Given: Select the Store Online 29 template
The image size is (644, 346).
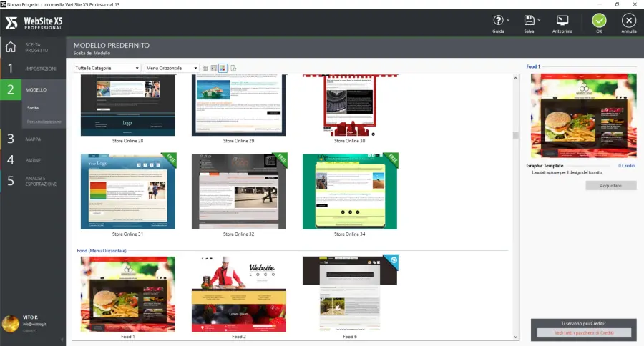Looking at the screenshot, I should pos(238,105).
